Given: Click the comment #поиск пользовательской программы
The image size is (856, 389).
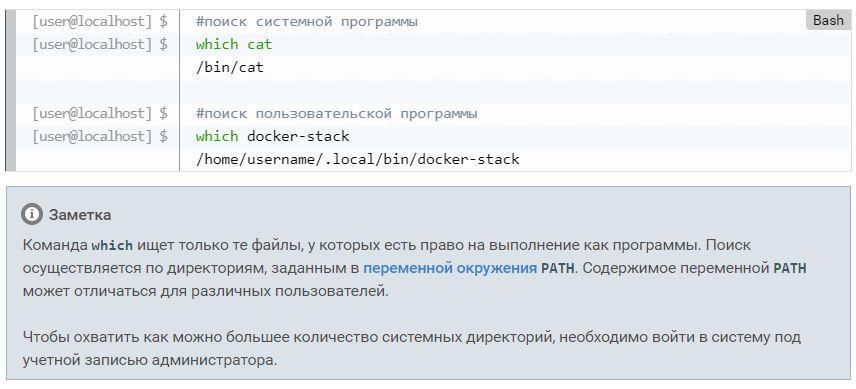Looking at the screenshot, I should click(x=337, y=113).
